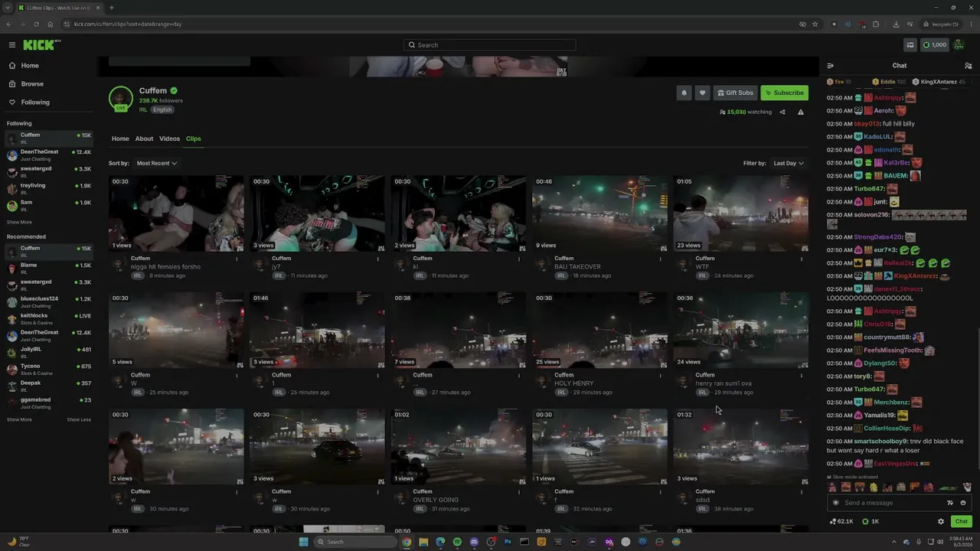Open options menu for OVERLY GOING clip
The width and height of the screenshot is (980, 551).
point(519,491)
